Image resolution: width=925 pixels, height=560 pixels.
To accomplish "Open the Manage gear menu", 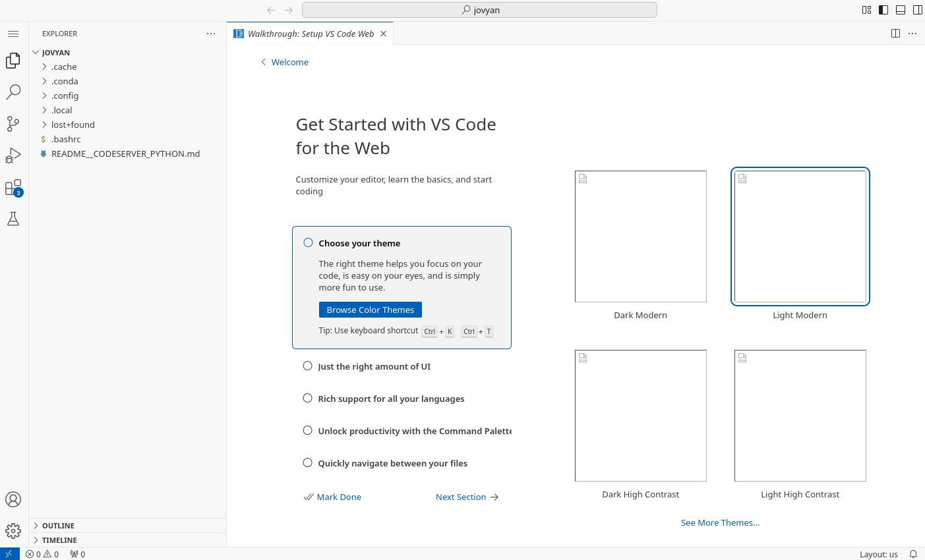I will (x=13, y=530).
